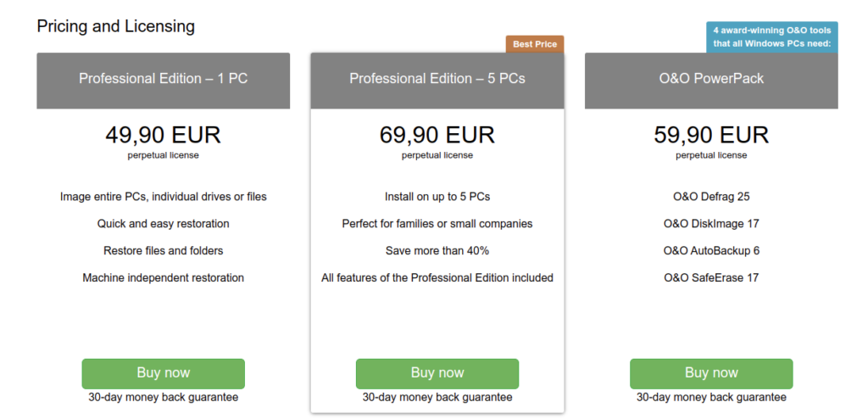Viewport: 868px width, 419px height.
Task: Click the 69,90 EUR price
Action: coord(437,135)
